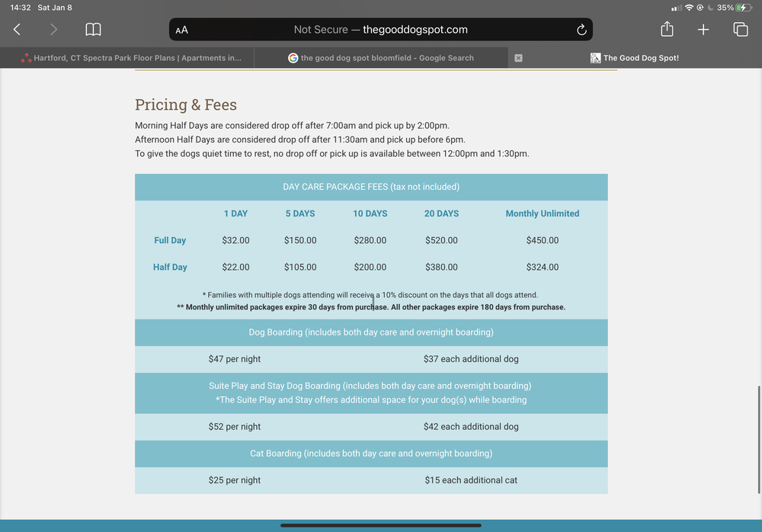Image resolution: width=762 pixels, height=532 pixels.
Task: Open the AA reader settings menu
Action: 181,30
